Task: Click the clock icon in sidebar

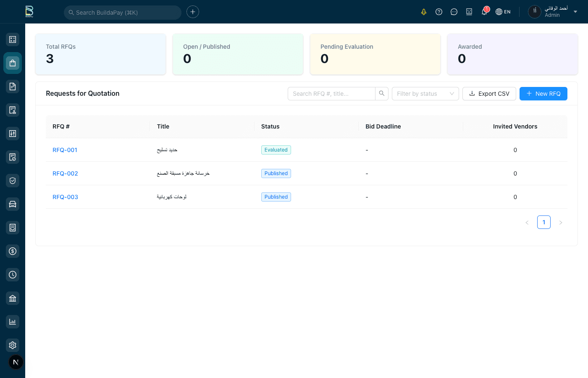Action: tap(13, 275)
